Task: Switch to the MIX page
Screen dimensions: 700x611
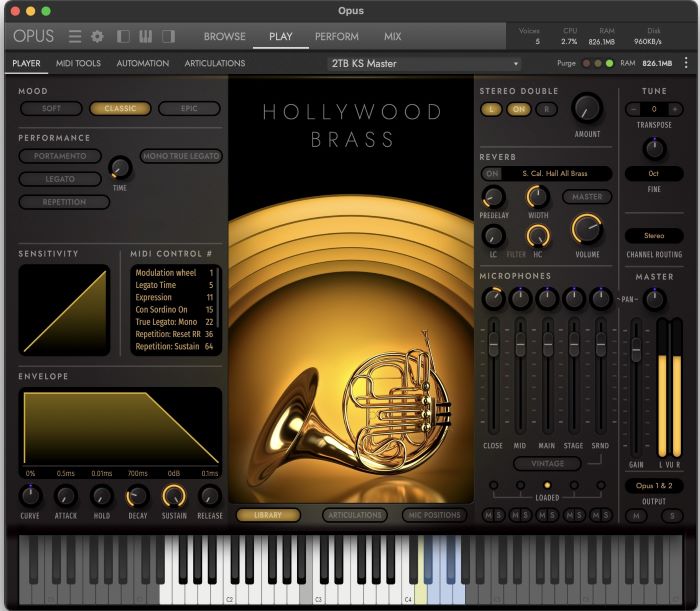Action: pos(392,36)
